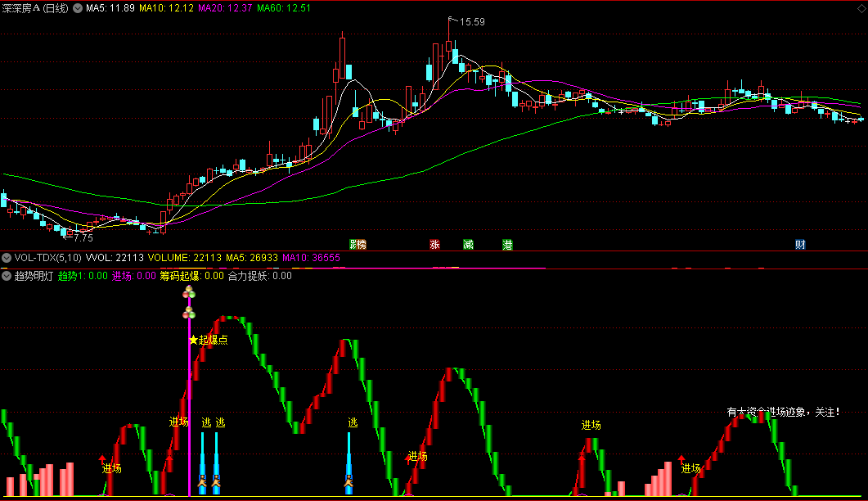Viewport: 868px width, 501px height.
Task: Click the red 涨 info marker
Action: click(x=434, y=245)
